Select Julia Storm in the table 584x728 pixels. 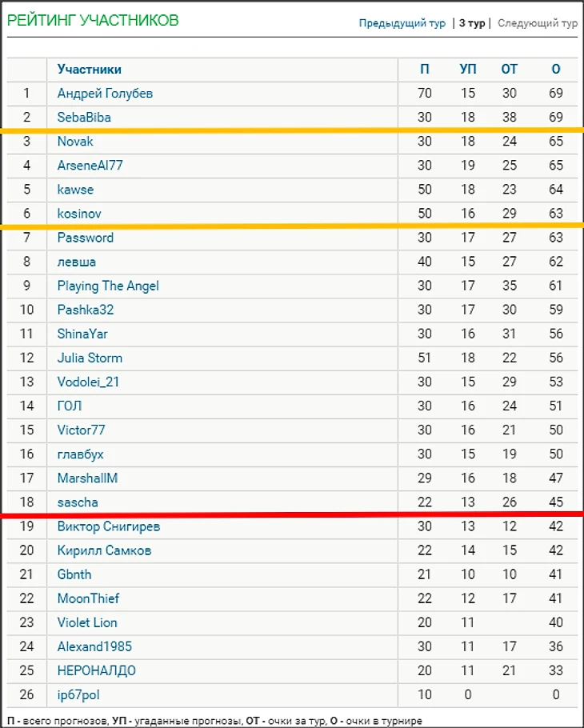(90, 358)
